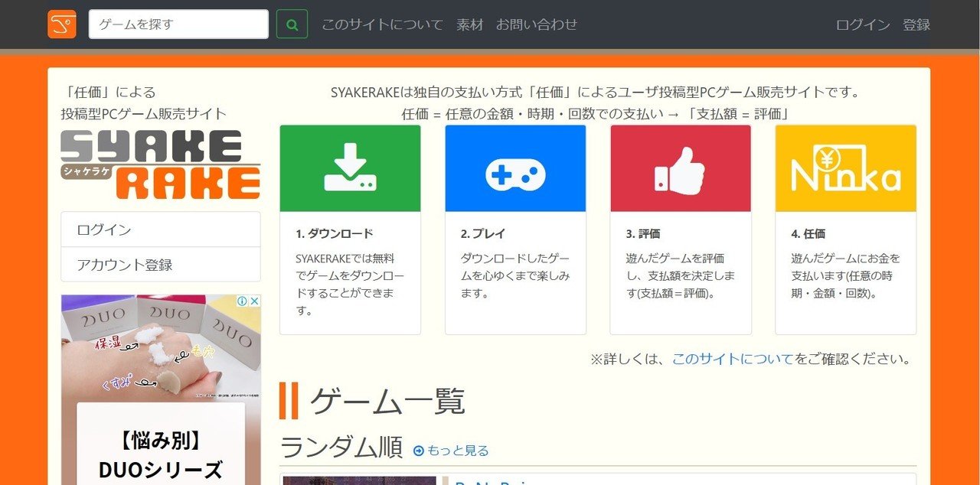Click the 2. プレイ card heading
This screenshot has width=980, height=485.
tap(483, 233)
